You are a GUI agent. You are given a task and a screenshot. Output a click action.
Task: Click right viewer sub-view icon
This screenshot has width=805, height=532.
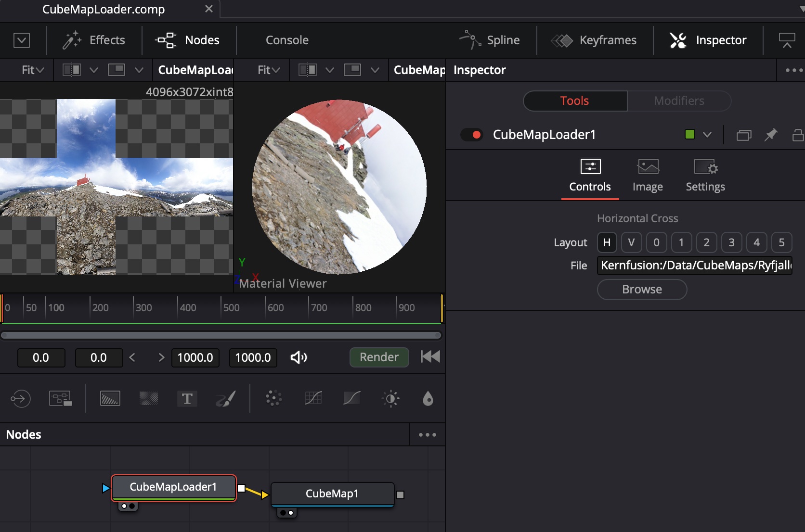(x=352, y=70)
